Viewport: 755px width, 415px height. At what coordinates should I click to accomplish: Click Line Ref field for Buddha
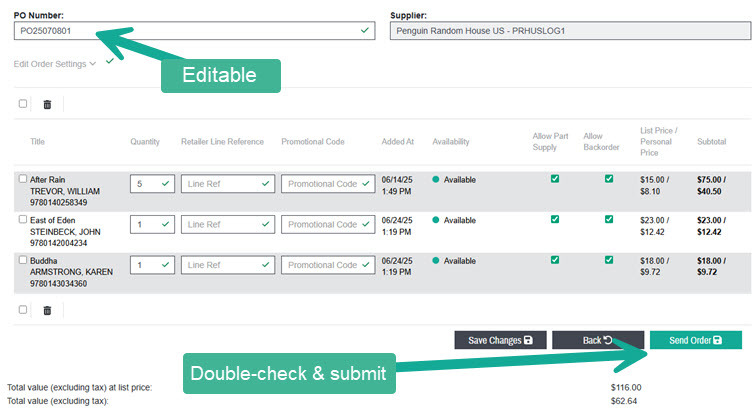[x=228, y=265]
